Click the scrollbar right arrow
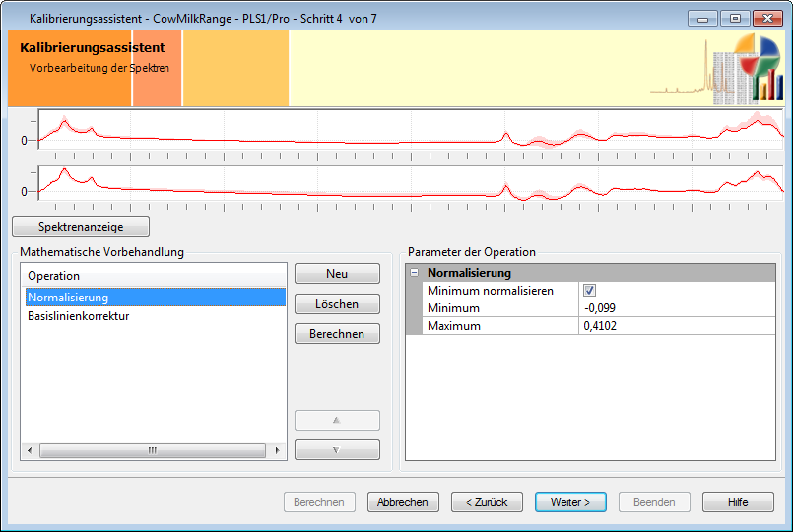793x532 pixels. [277, 450]
